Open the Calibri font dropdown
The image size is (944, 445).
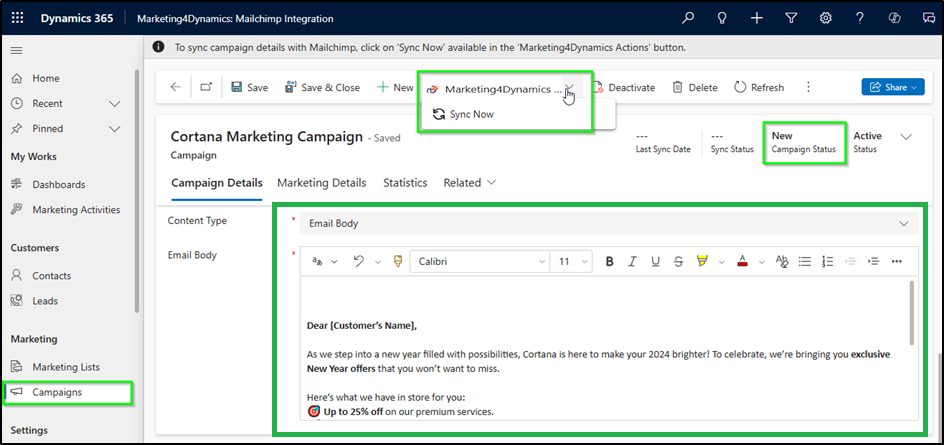(479, 261)
